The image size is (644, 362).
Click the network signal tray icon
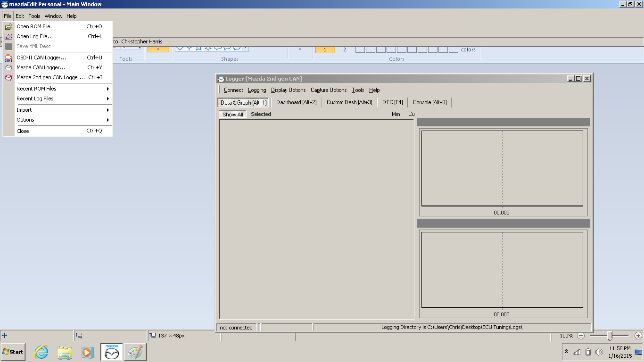[x=577, y=352]
